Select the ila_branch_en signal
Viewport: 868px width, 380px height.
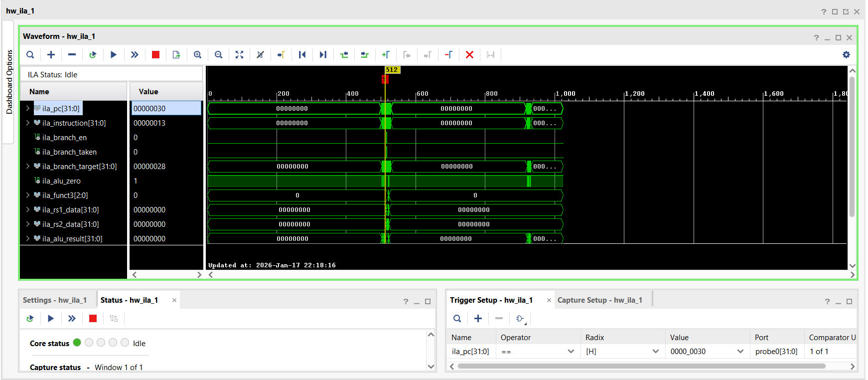tap(64, 137)
